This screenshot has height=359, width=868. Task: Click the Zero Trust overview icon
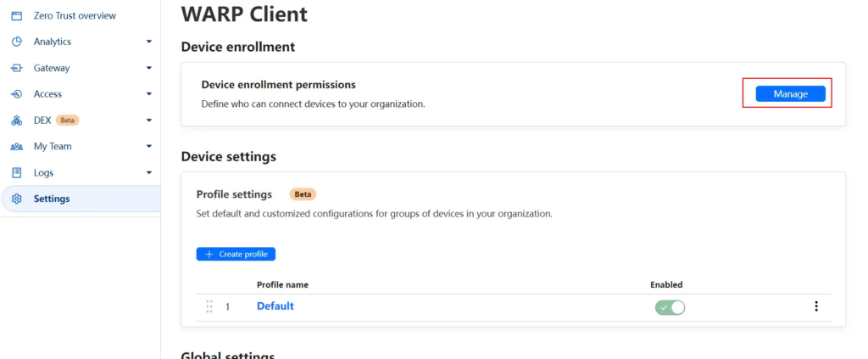[16, 15]
